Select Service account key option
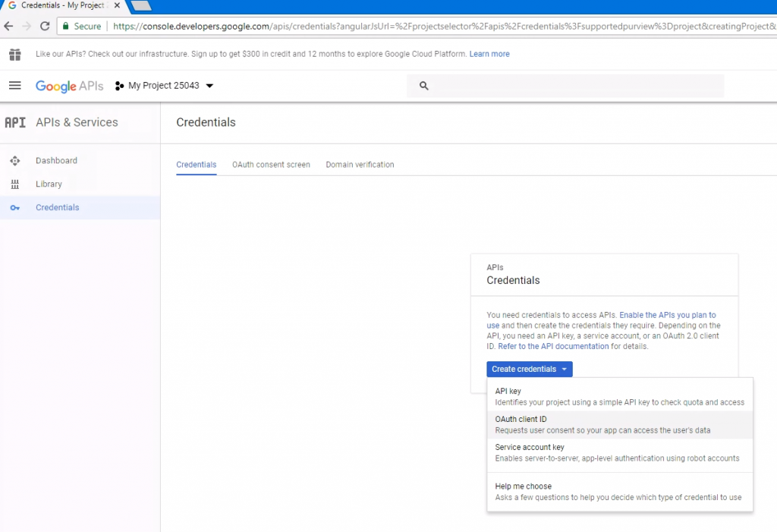This screenshot has width=777, height=532. pos(620,452)
